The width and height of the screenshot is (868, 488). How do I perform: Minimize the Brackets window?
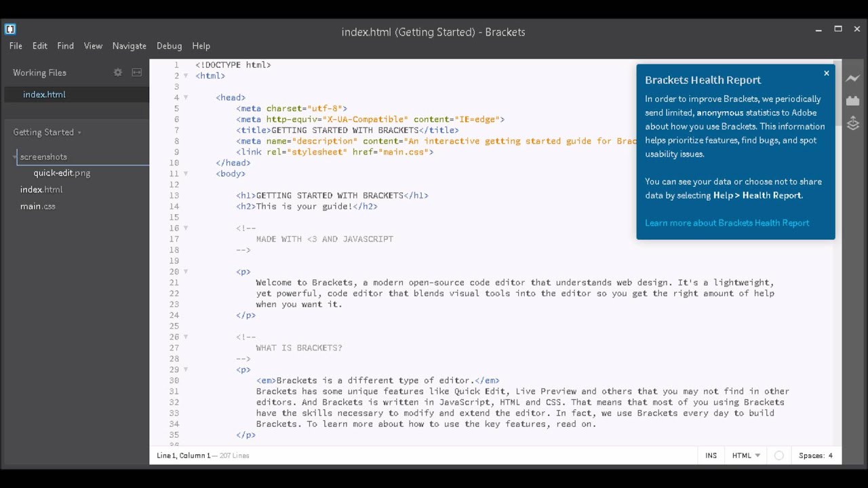(x=818, y=29)
